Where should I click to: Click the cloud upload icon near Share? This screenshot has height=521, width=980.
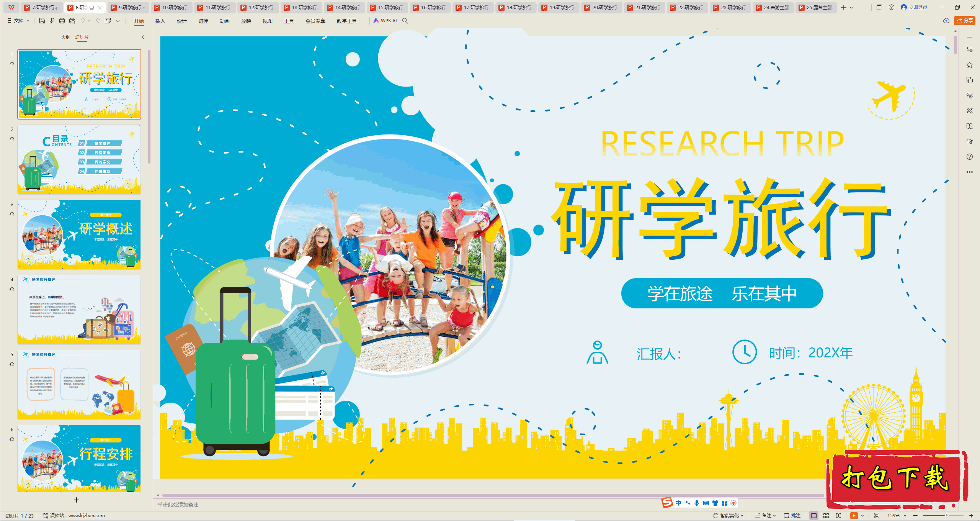946,21
